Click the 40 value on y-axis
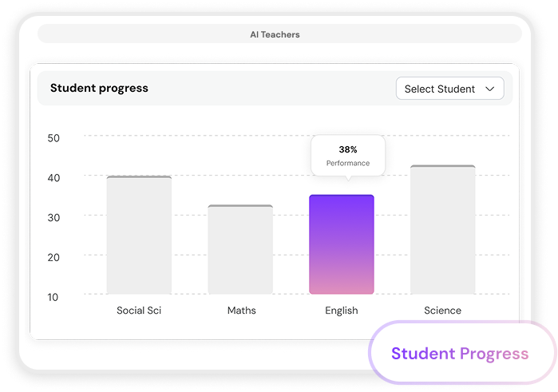The width and height of the screenshot is (558, 392). point(53,177)
